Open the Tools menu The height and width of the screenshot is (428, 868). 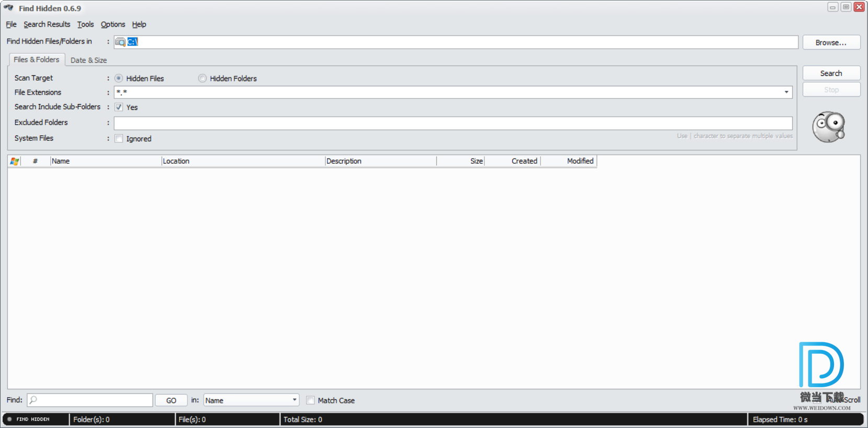(x=85, y=24)
